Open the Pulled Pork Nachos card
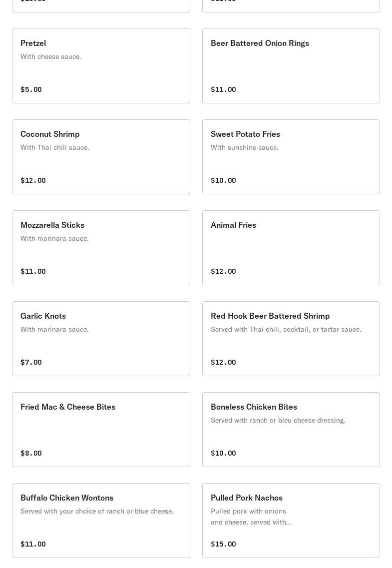Viewport: 392px width, 568px height. [291, 521]
